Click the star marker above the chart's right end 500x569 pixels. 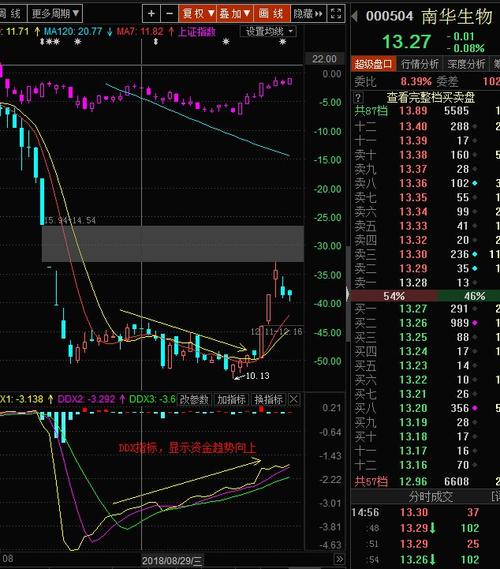coord(283,42)
